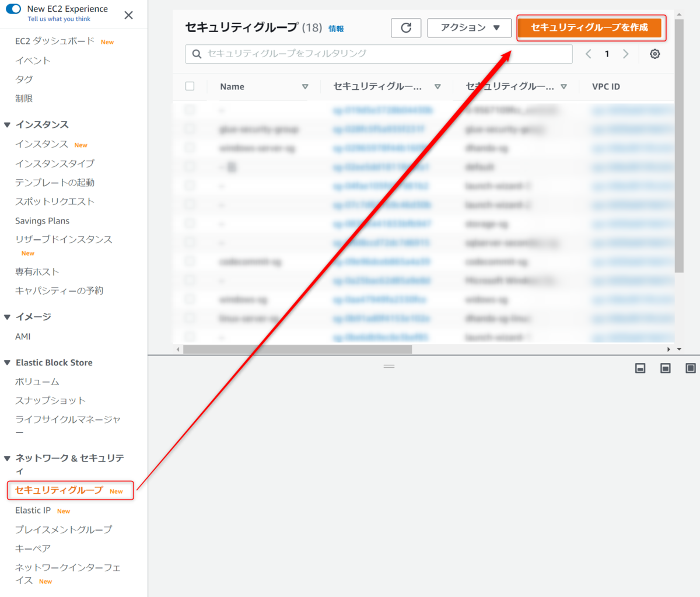The width and height of the screenshot is (700, 597).
Task: Go to next page arrow
Action: click(626, 54)
